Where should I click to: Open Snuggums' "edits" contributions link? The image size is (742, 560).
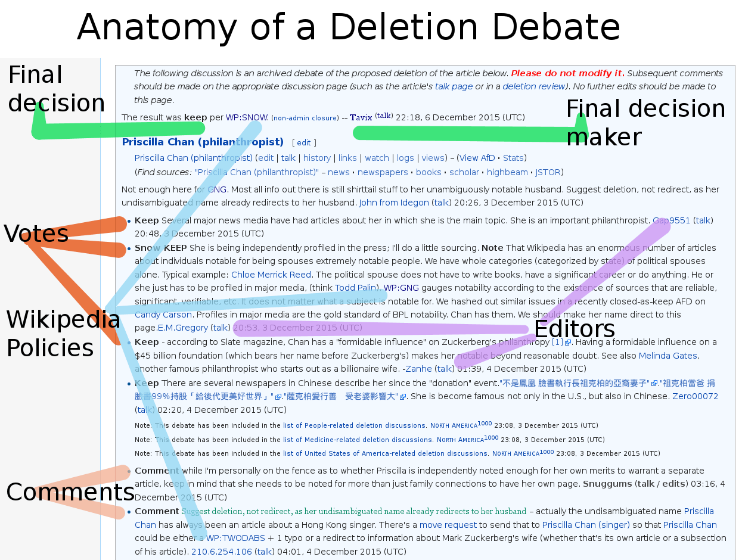(x=672, y=484)
